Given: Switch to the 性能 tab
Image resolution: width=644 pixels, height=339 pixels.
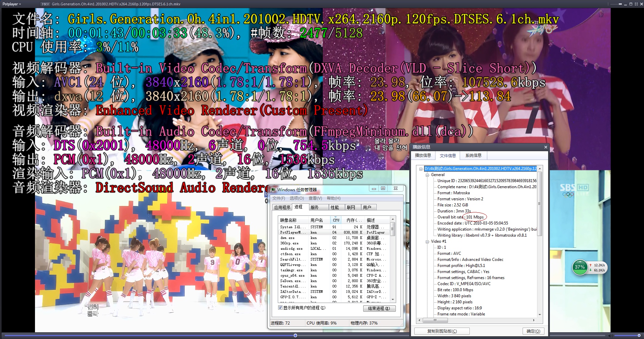Looking at the screenshot, I should click(335, 207).
